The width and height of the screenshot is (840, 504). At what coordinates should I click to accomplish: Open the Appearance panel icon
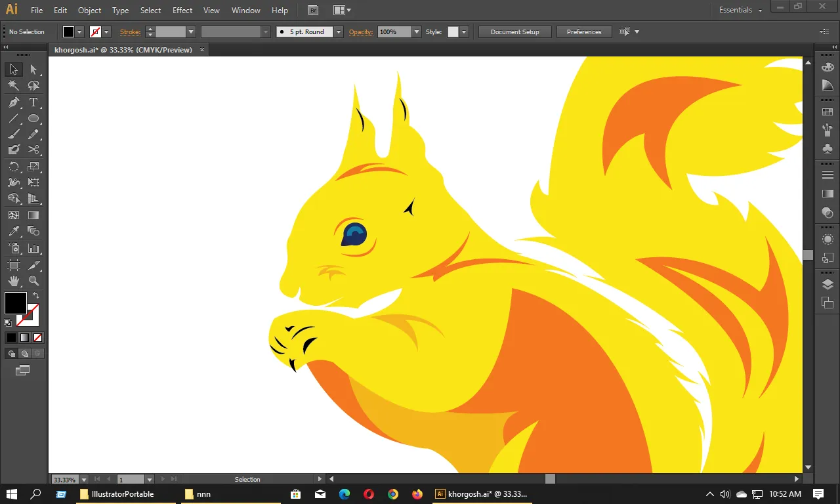coord(828,240)
